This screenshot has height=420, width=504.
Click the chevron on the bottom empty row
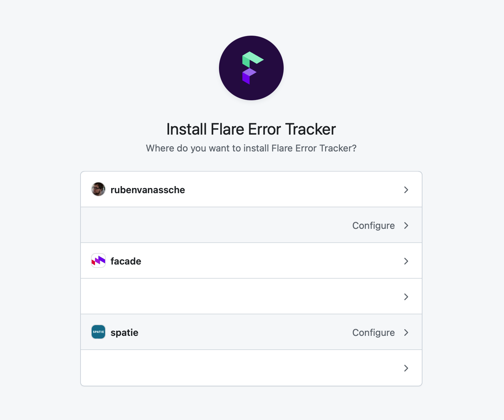(406, 368)
